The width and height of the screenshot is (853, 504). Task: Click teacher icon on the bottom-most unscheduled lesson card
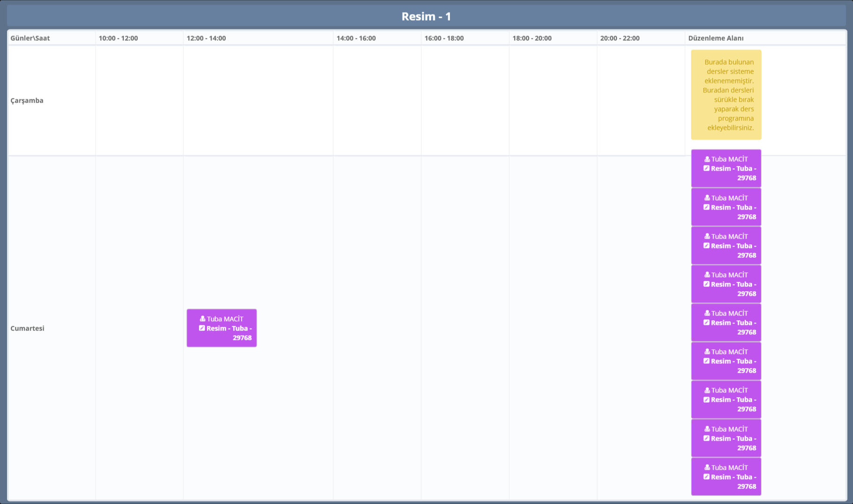(707, 467)
